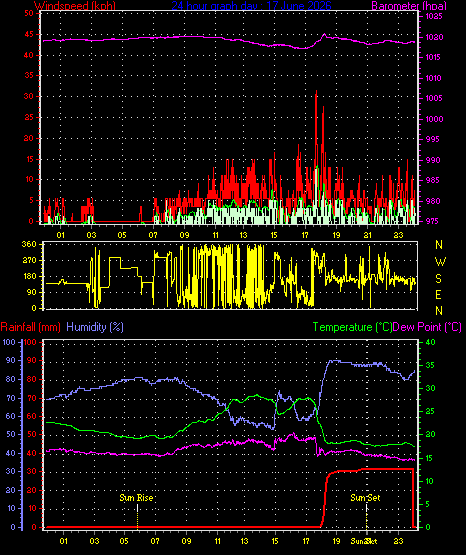
Task: Click the Sun Set dotted marker line
Action: tap(367, 516)
